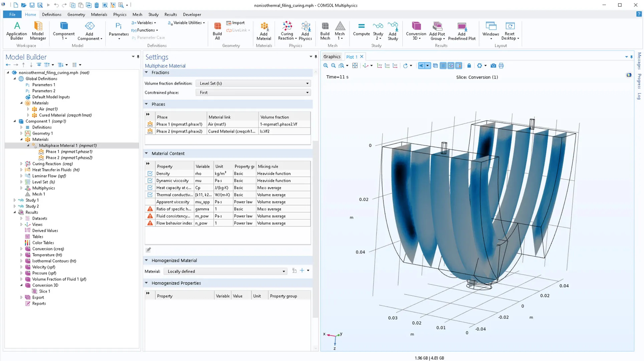Click the Import geometry button
Viewport: 644px width, 361px height.
point(235,23)
